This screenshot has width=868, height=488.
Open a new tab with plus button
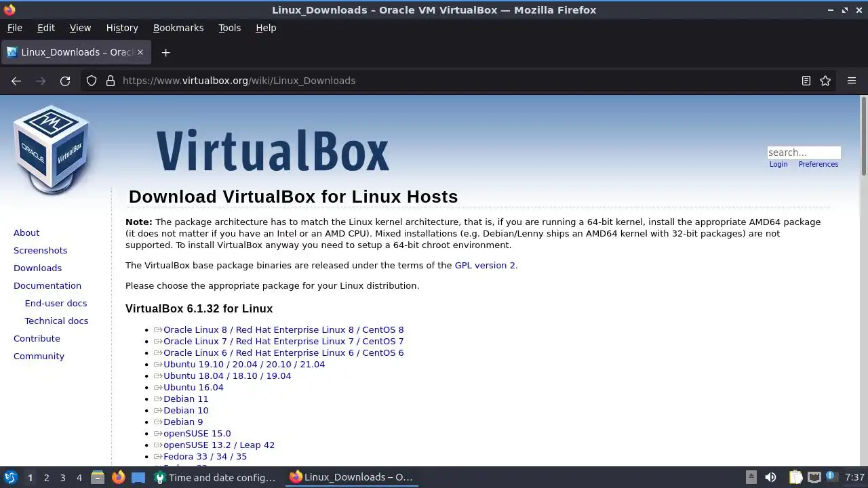[165, 52]
